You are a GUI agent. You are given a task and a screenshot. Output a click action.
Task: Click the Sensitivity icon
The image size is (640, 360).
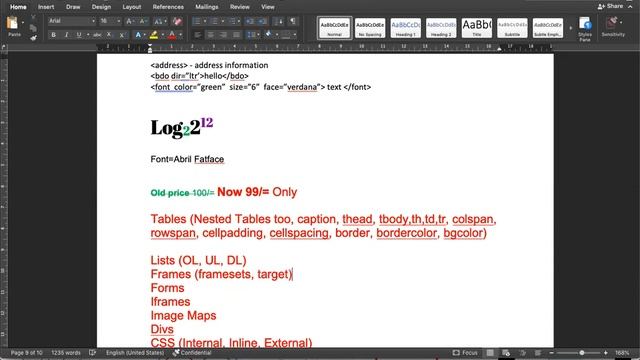pos(613,27)
